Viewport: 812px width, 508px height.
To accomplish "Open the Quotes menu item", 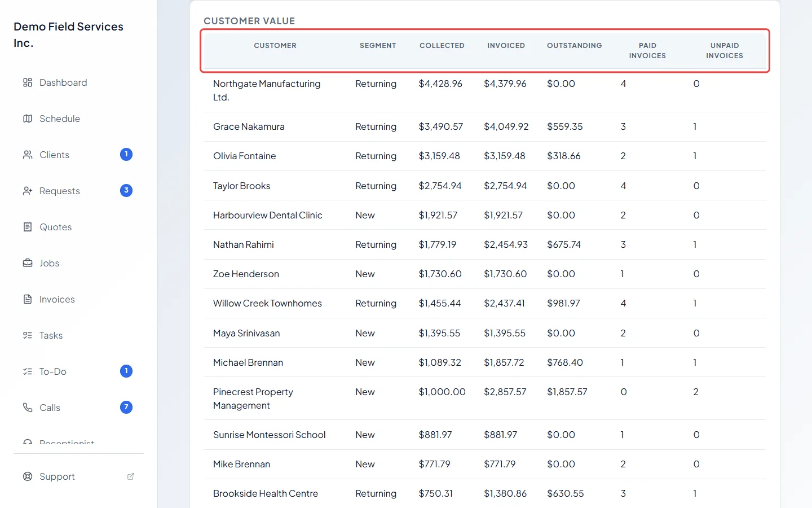I will pyautogui.click(x=79, y=227).
